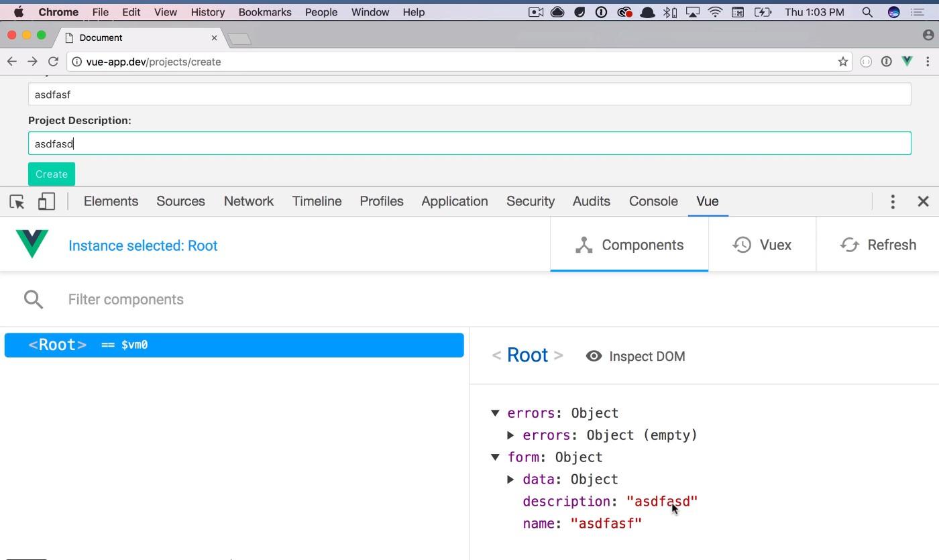Image resolution: width=939 pixels, height=560 pixels.
Task: Click the inspect element picker icon
Action: pyautogui.click(x=17, y=201)
